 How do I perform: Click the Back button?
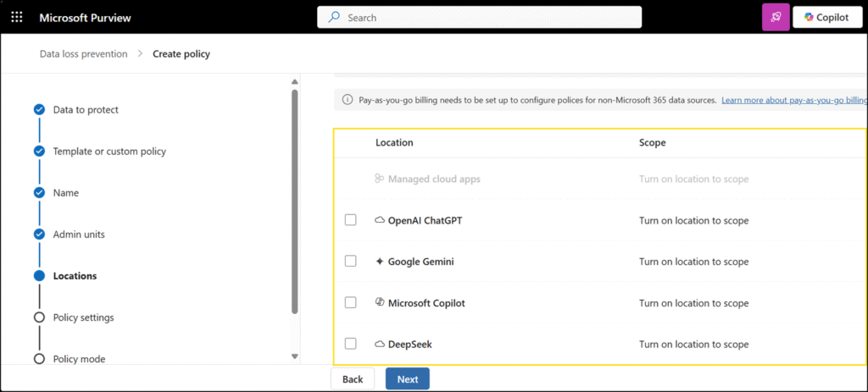[x=353, y=379]
